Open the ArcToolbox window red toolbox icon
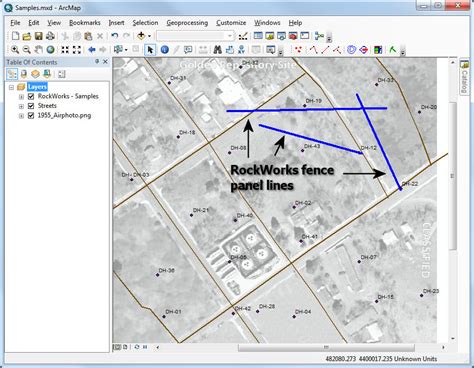474x368 pixels. click(x=293, y=36)
